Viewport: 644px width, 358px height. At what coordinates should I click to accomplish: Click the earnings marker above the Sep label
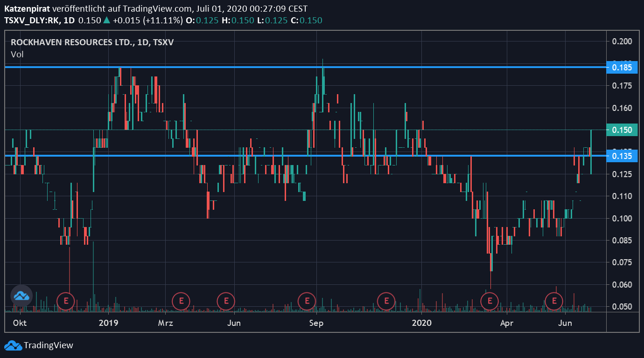pyautogui.click(x=307, y=301)
